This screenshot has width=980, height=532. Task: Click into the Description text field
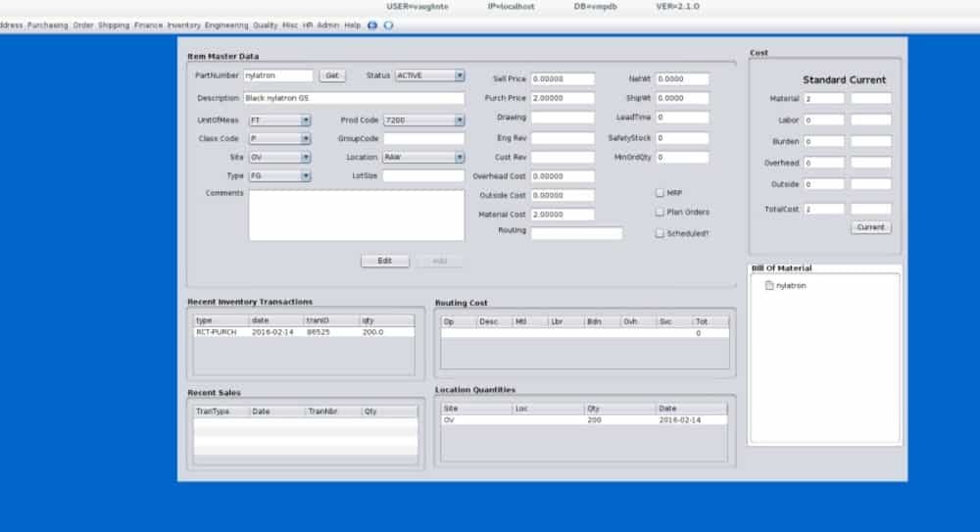353,99
